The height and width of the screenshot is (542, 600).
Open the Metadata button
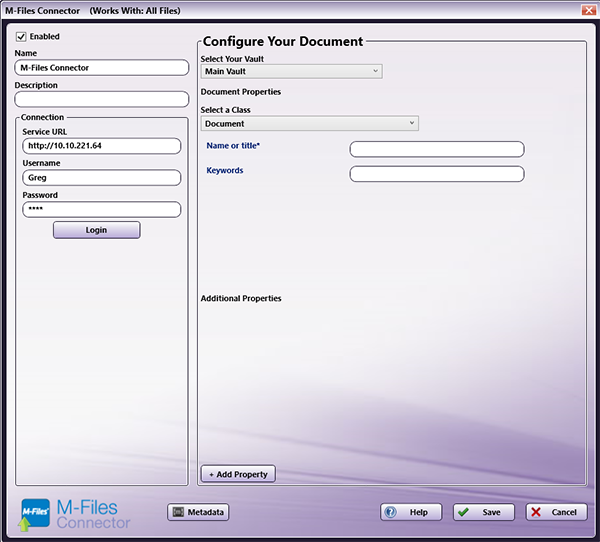click(198, 512)
